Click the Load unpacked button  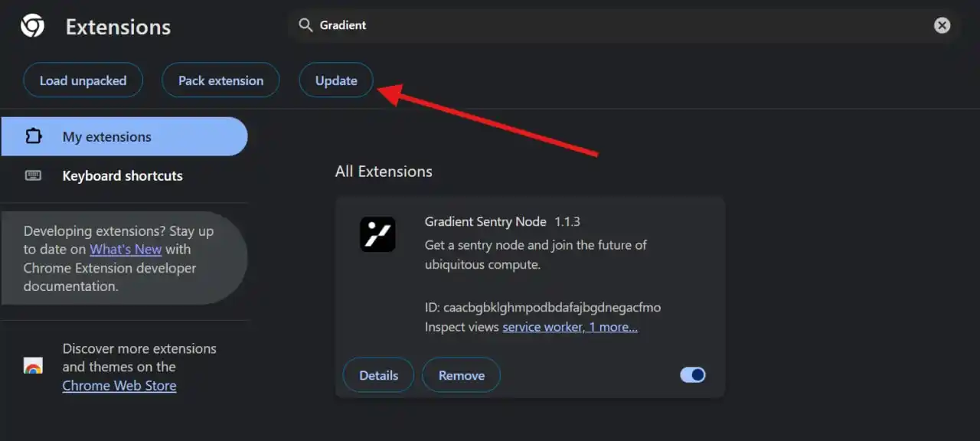pyautogui.click(x=83, y=80)
